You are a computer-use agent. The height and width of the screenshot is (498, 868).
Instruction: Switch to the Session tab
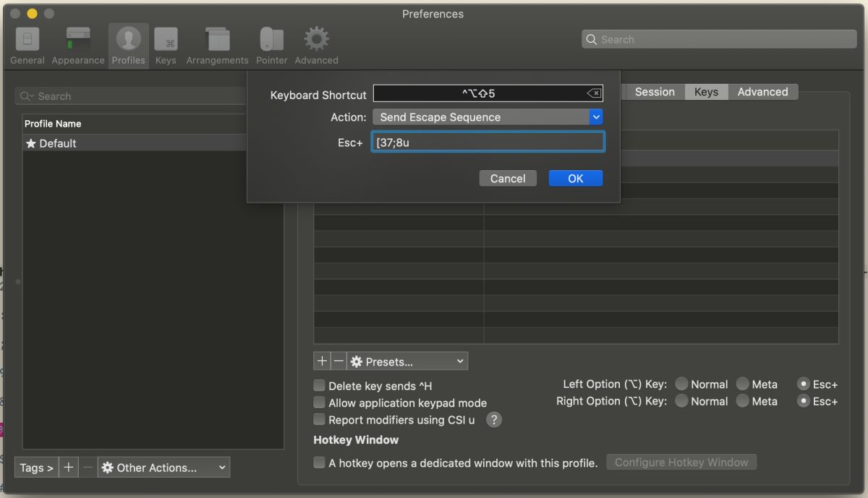655,92
